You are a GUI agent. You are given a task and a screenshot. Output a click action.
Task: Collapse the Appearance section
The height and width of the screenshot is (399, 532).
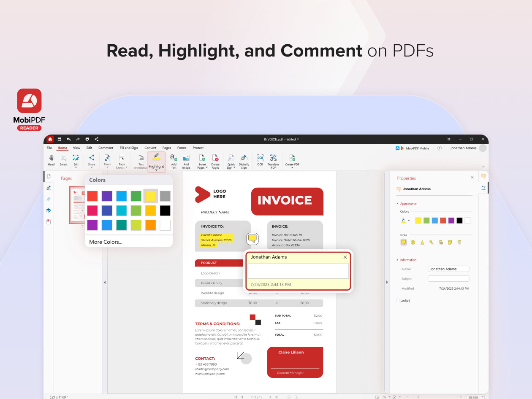(397, 204)
